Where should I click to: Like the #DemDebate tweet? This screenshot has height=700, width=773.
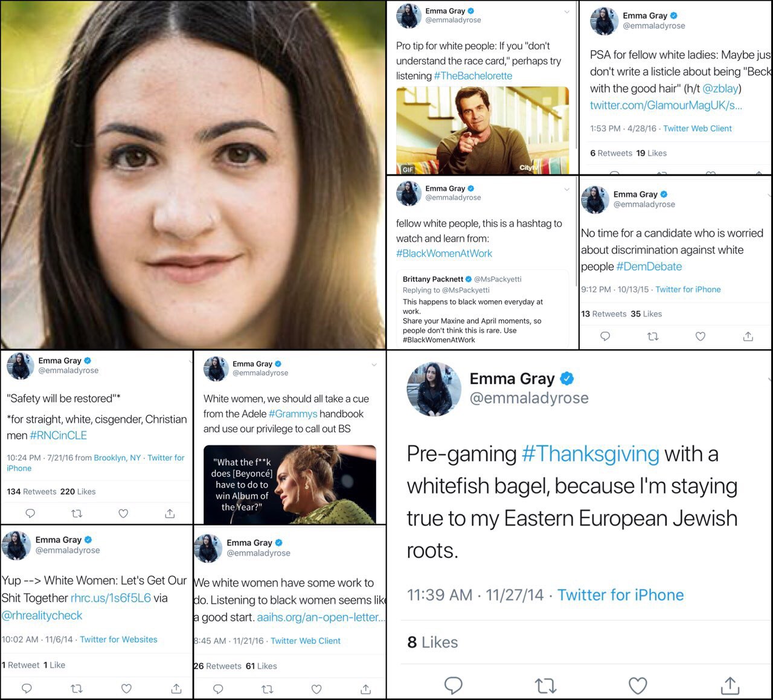coord(701,336)
